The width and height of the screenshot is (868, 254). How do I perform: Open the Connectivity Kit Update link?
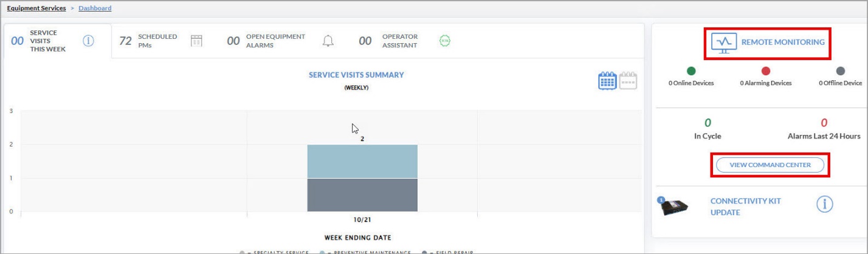[746, 207]
